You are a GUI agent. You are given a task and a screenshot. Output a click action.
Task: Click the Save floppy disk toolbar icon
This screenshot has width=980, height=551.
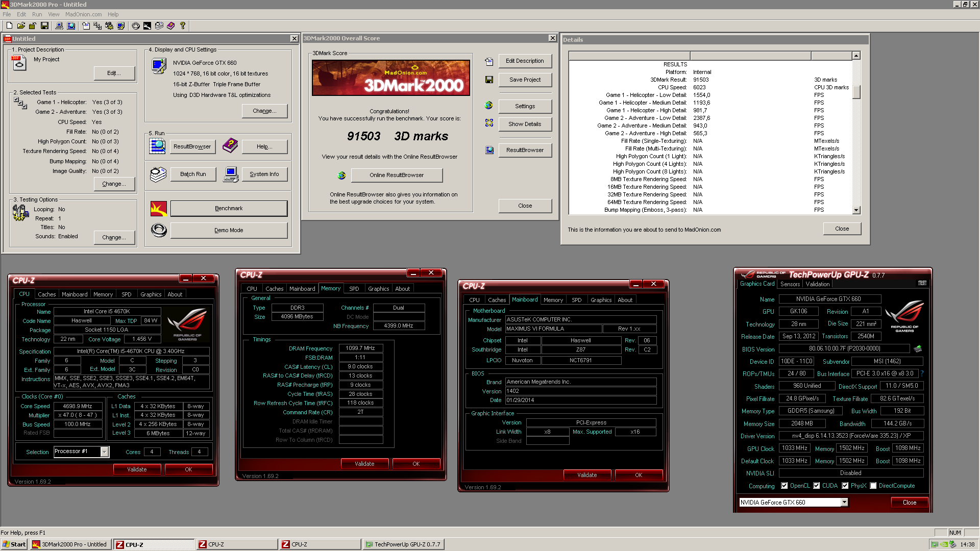(x=44, y=26)
